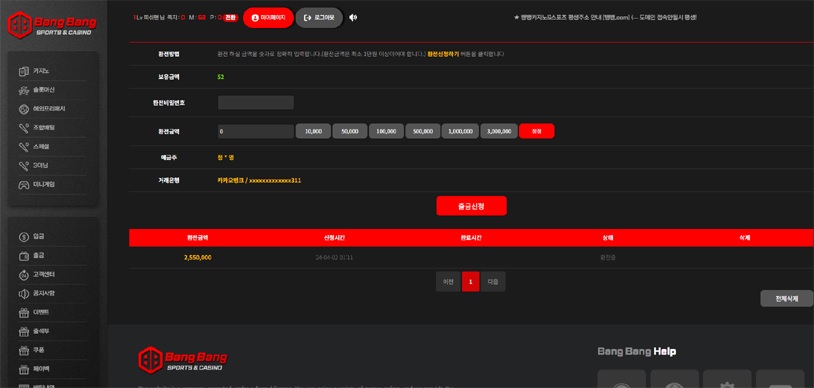Select the 미니게임 gamepad icon
The width and height of the screenshot is (814, 388).
(x=24, y=184)
